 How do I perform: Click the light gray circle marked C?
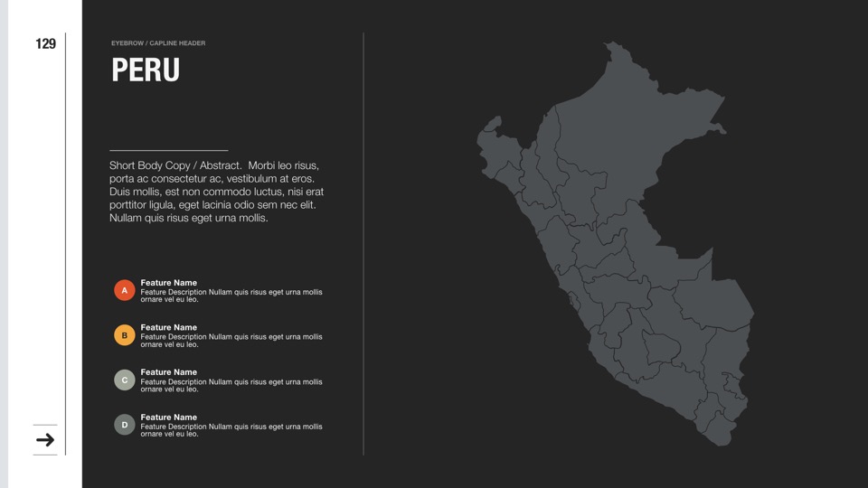pos(125,380)
